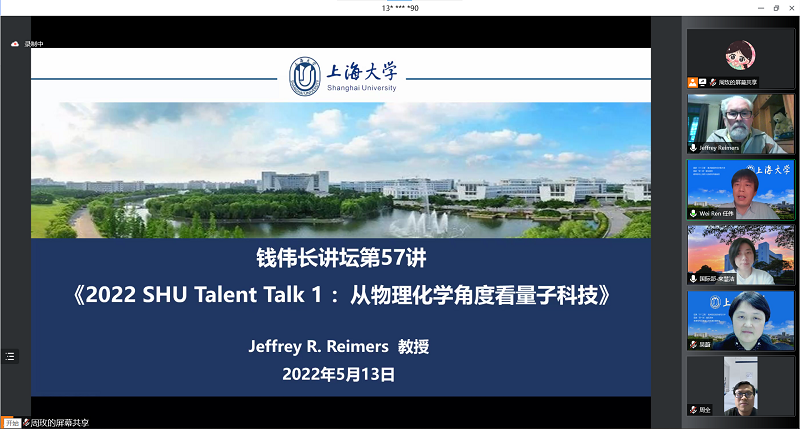The image size is (800, 429).
Task: Select the fifth participant video tile
Action: (740, 321)
